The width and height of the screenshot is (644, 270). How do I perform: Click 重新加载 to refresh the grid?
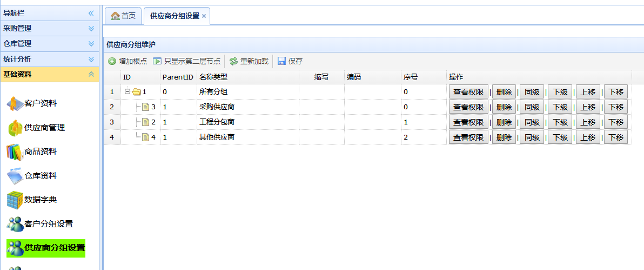249,61
